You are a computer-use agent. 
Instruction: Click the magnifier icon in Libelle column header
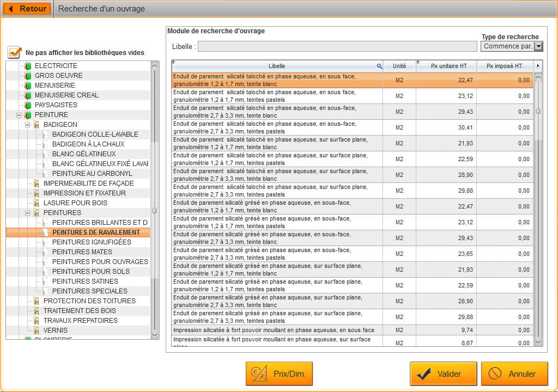[379, 66]
